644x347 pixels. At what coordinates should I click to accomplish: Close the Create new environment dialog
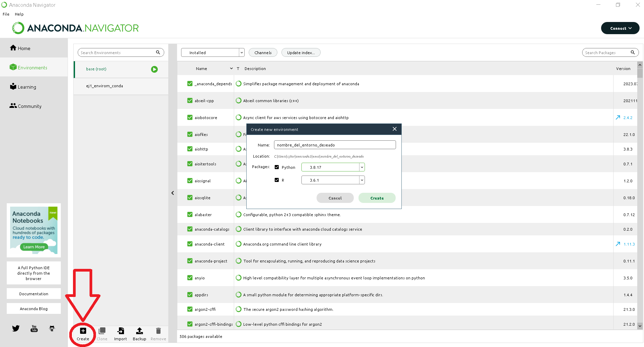[x=394, y=129]
